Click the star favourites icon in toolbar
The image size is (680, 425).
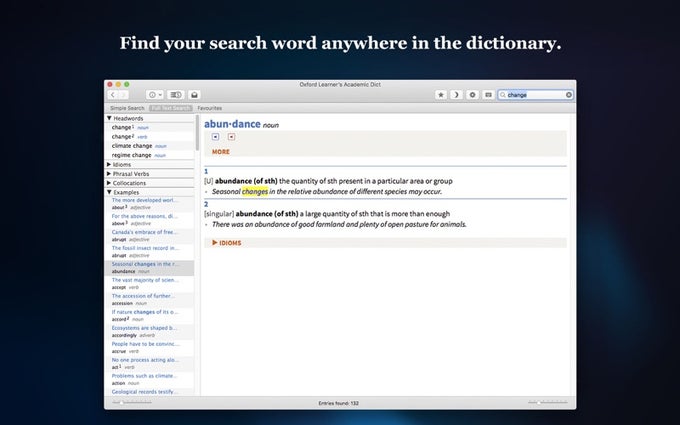[x=441, y=95]
